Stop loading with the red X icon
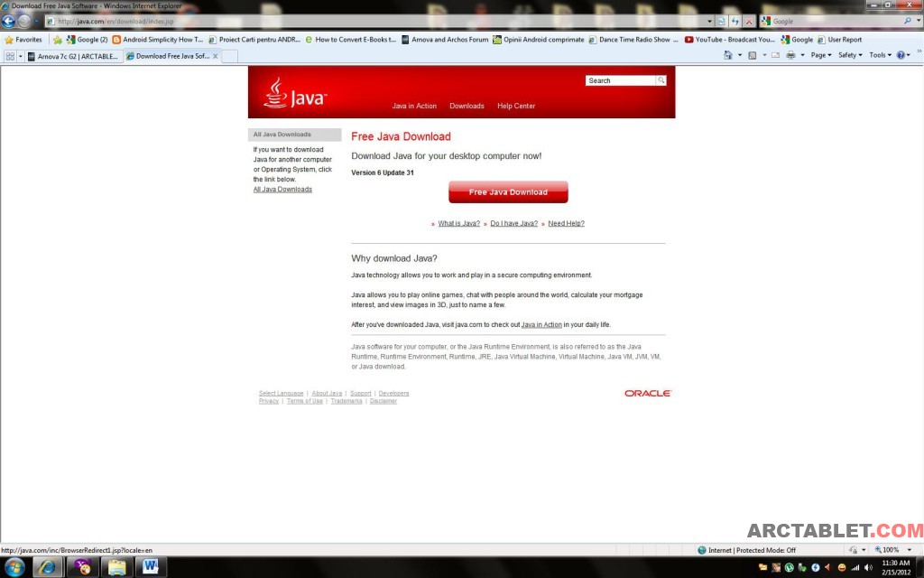 pos(748,22)
